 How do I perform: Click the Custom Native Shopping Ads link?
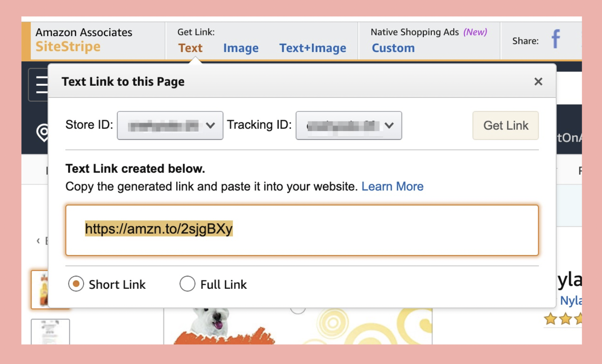coord(393,48)
